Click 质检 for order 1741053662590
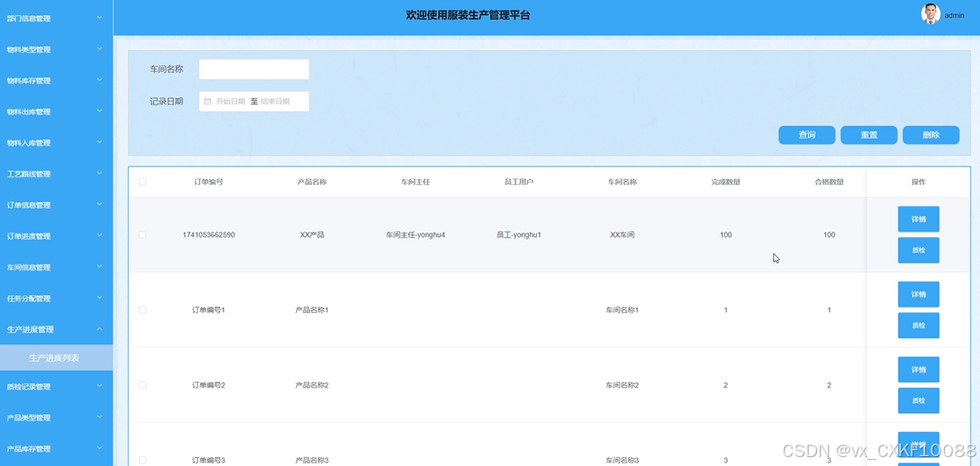980x466 pixels. [918, 250]
